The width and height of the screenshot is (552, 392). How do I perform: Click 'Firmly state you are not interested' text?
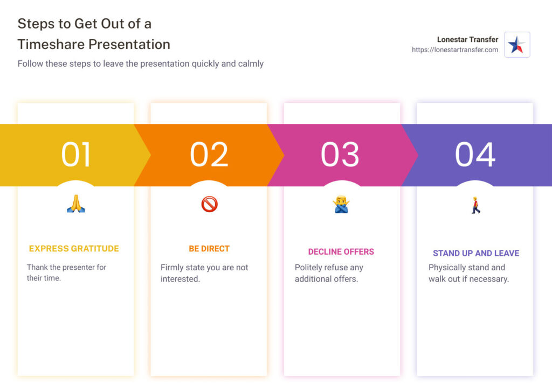click(x=204, y=272)
